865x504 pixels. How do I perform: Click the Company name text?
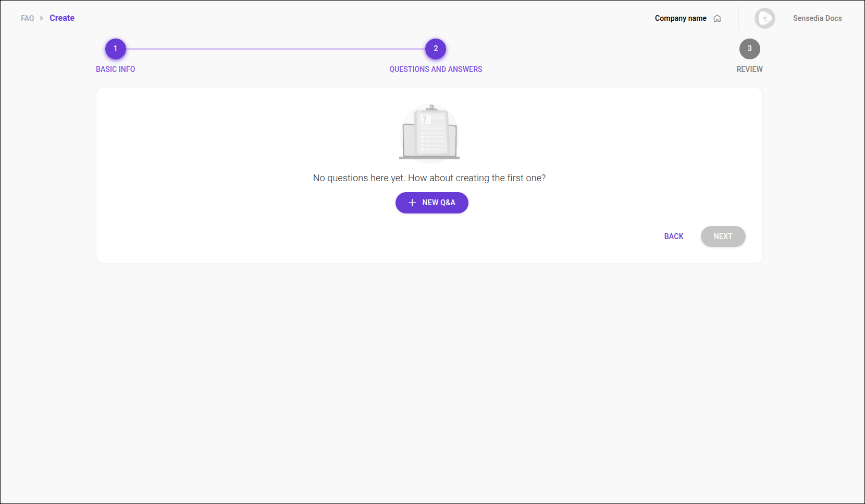(681, 18)
